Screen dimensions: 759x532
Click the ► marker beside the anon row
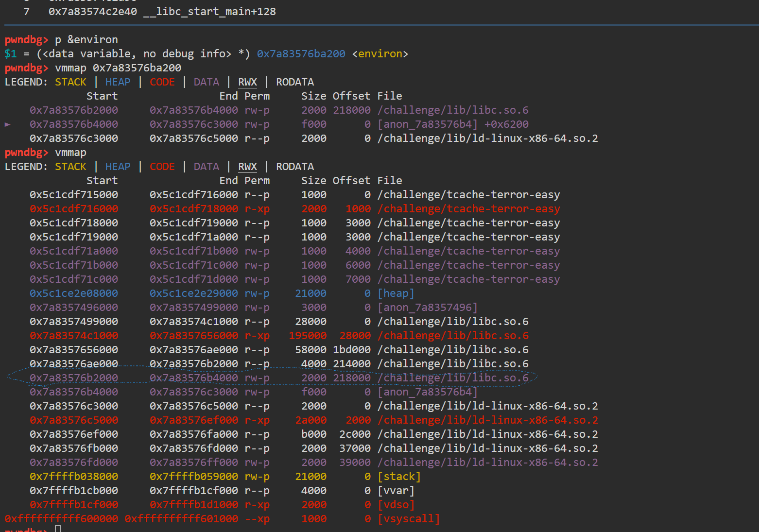tap(8, 124)
